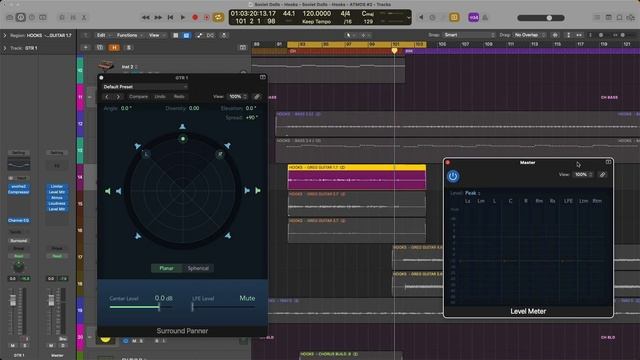Toggle the yellow Cycle mode button
The width and height of the screenshot is (640, 360).
pyautogui.click(x=218, y=18)
